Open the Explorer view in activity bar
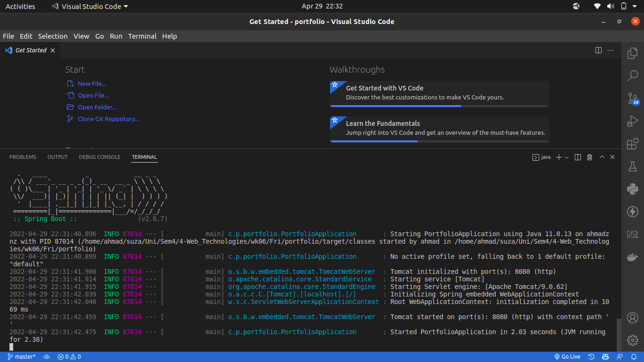 pos(633,53)
